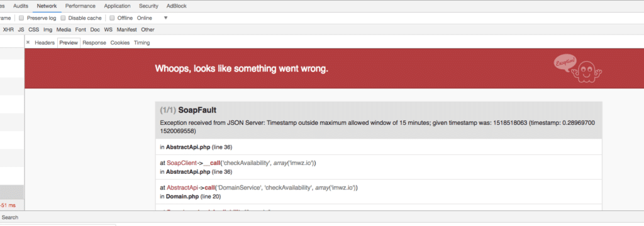Open the Security panel
This screenshot has width=644, height=226.
click(148, 6)
